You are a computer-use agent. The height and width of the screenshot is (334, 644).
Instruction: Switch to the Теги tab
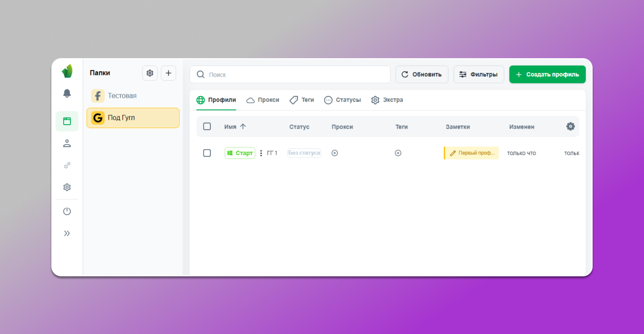tap(302, 100)
